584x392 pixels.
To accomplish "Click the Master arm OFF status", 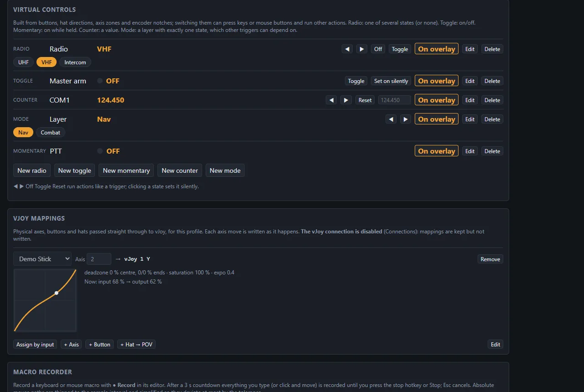I will coord(113,81).
